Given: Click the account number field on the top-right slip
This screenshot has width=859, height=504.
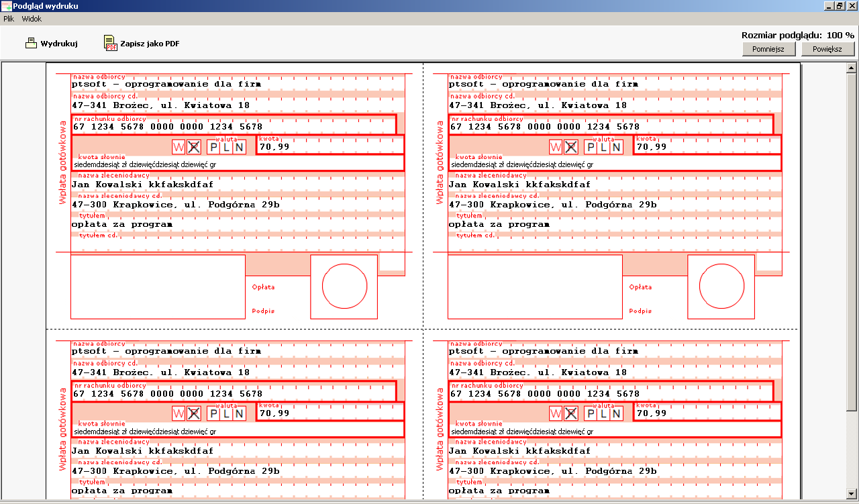Looking at the screenshot, I should tap(611, 124).
